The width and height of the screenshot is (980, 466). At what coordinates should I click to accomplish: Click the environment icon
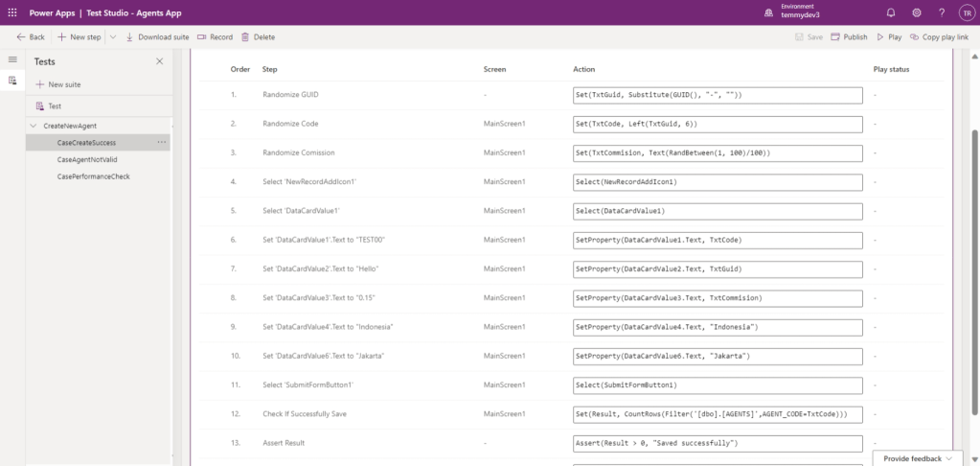[x=768, y=13]
